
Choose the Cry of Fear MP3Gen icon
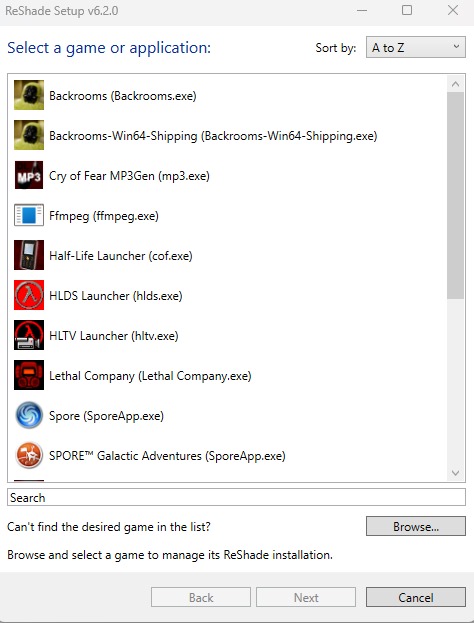click(x=29, y=175)
